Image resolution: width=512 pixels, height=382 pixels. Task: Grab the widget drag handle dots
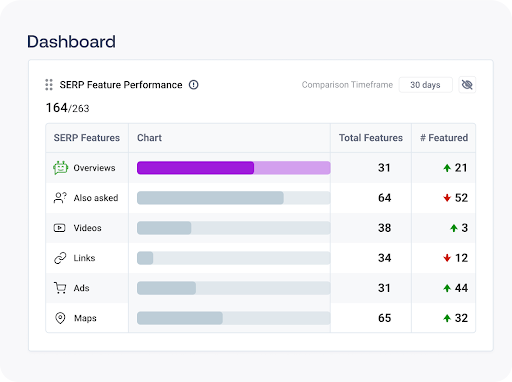pyautogui.click(x=49, y=85)
